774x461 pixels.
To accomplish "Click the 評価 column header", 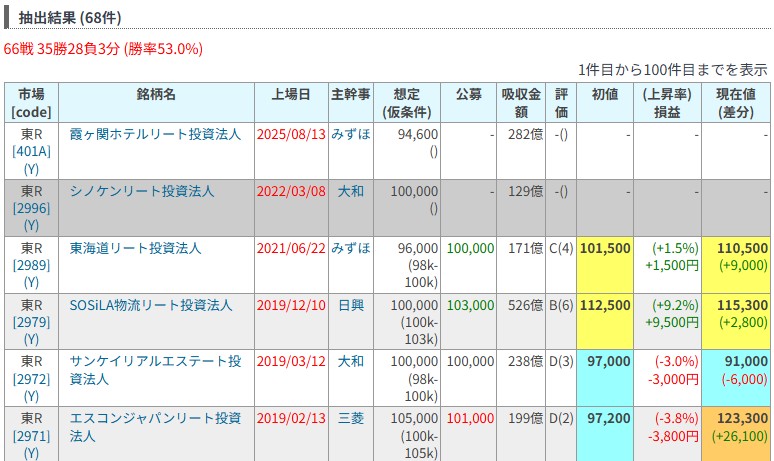I will (x=561, y=103).
